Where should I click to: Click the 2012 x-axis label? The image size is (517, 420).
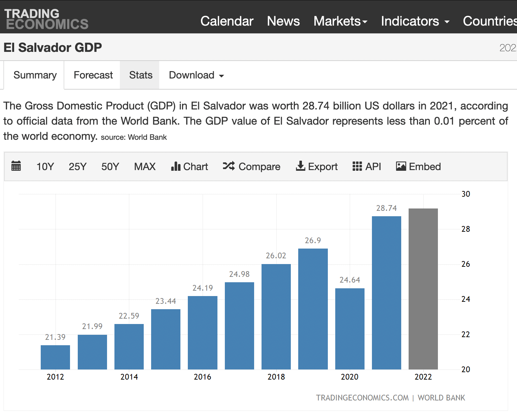55,377
